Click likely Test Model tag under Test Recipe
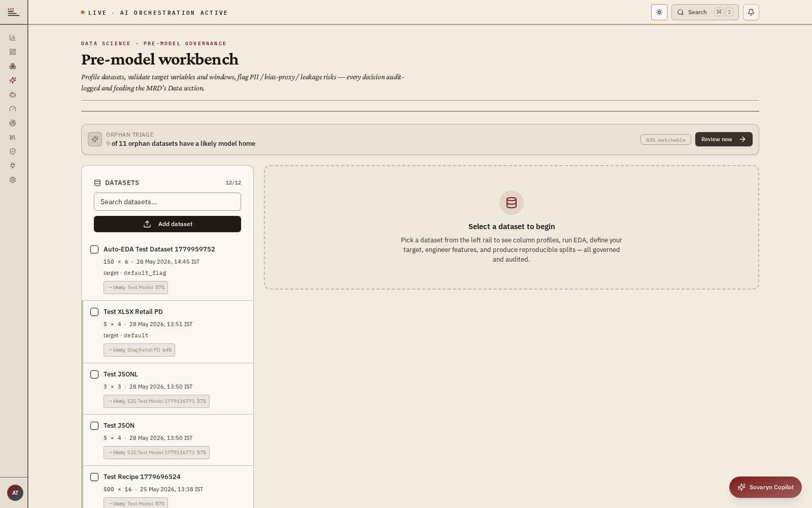The height and width of the screenshot is (508, 812). 136,503
